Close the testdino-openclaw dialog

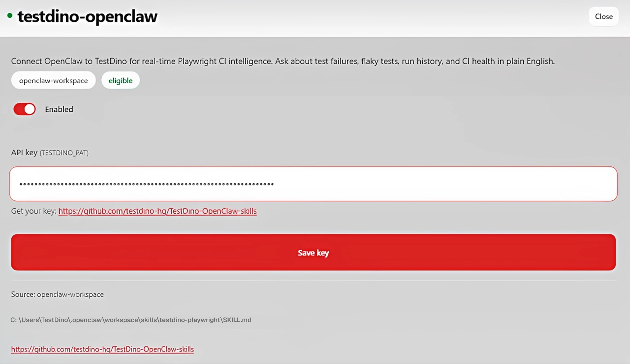(603, 16)
